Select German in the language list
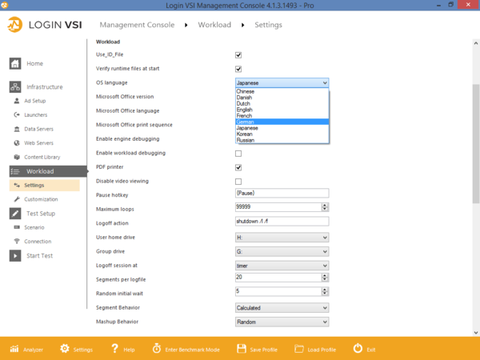 click(x=282, y=122)
